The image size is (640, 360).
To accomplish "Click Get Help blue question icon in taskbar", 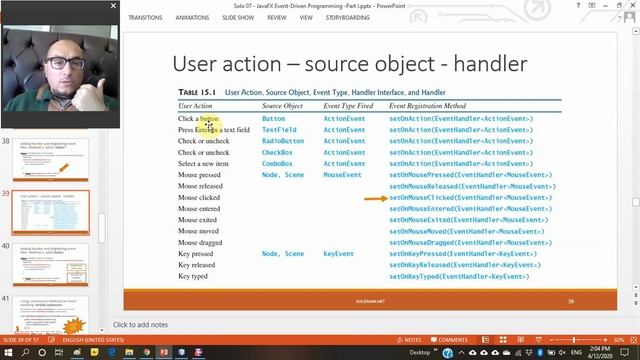I will (448, 353).
